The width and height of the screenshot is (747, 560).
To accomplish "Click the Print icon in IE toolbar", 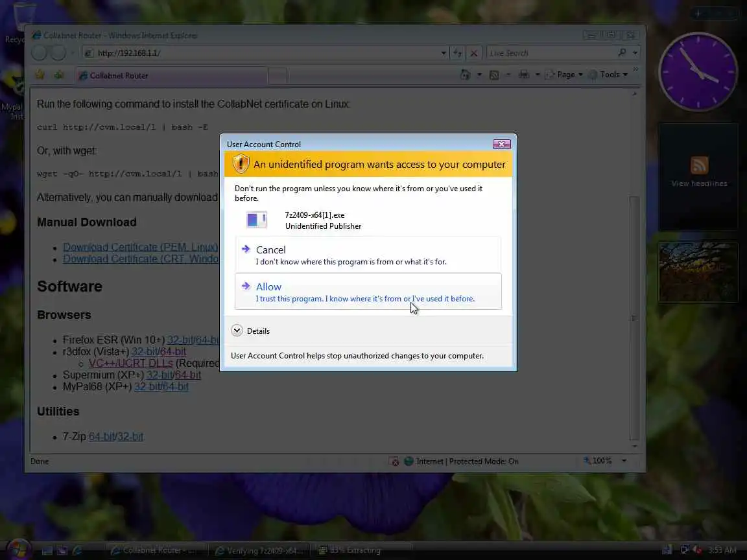I will (x=524, y=75).
